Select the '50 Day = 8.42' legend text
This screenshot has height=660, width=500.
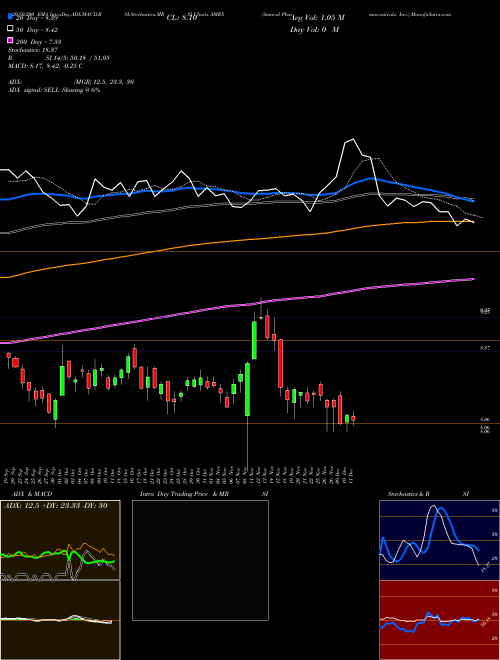pos(37,30)
